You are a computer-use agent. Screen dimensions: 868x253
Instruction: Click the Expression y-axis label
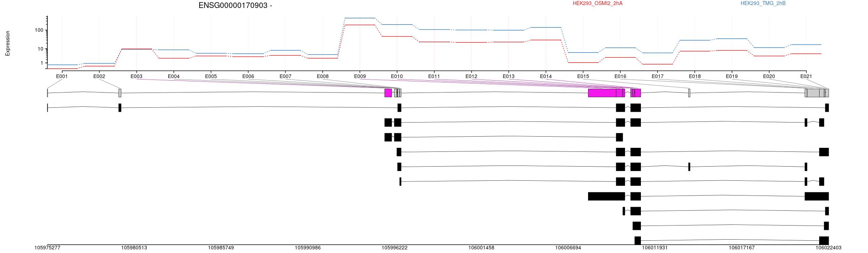pyautogui.click(x=8, y=43)
